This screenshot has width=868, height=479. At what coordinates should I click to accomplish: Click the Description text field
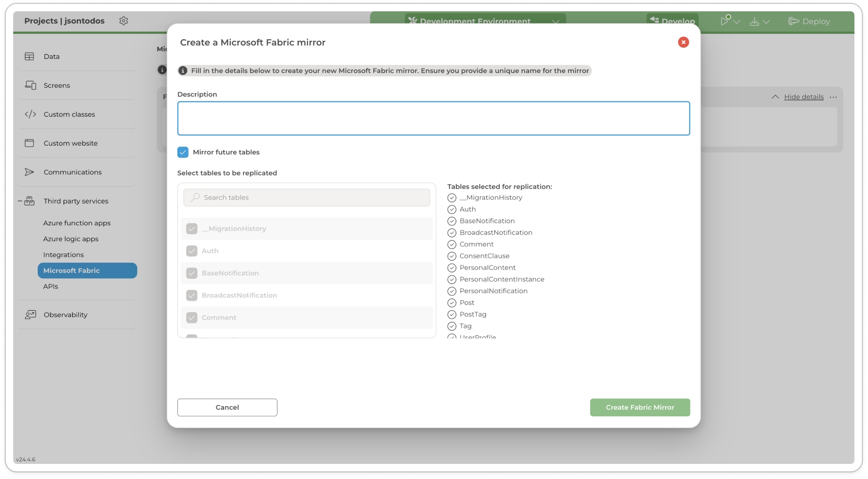pos(433,118)
